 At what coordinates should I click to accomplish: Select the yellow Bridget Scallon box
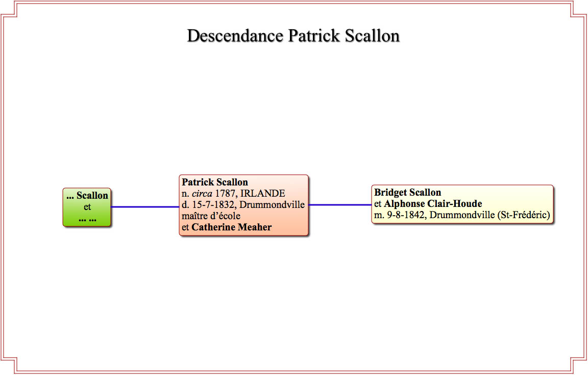tap(462, 204)
